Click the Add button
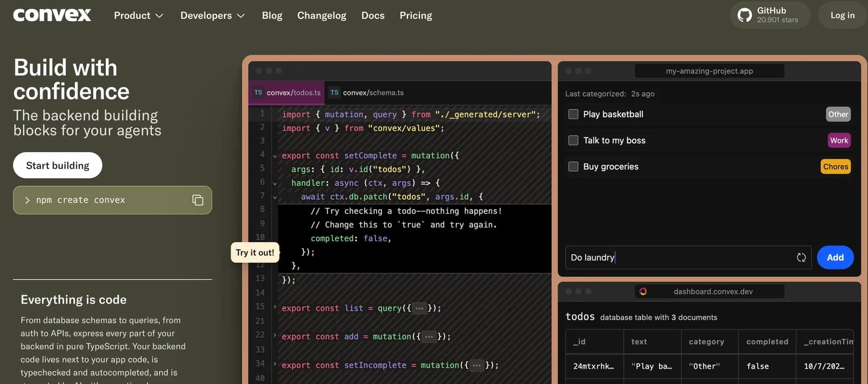The width and height of the screenshot is (868, 384). pyautogui.click(x=835, y=257)
